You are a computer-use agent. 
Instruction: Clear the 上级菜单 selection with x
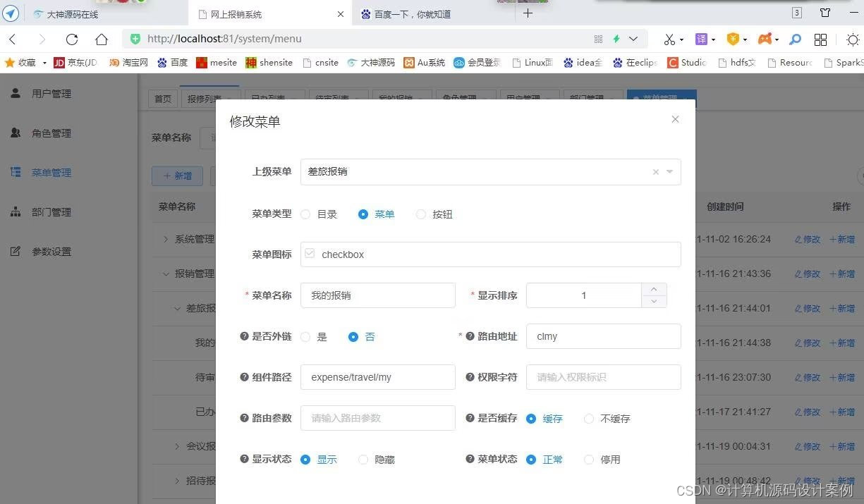655,172
